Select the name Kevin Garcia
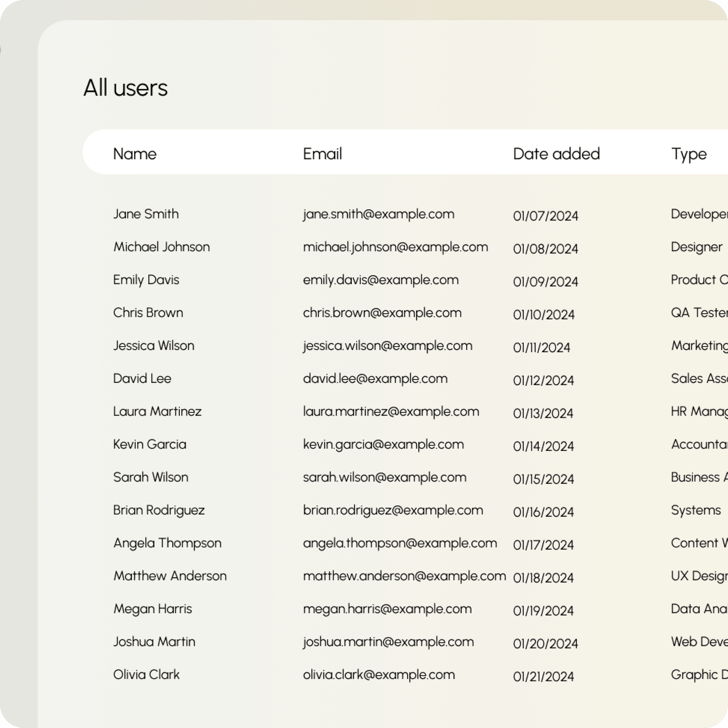The height and width of the screenshot is (728, 728). [x=149, y=444]
